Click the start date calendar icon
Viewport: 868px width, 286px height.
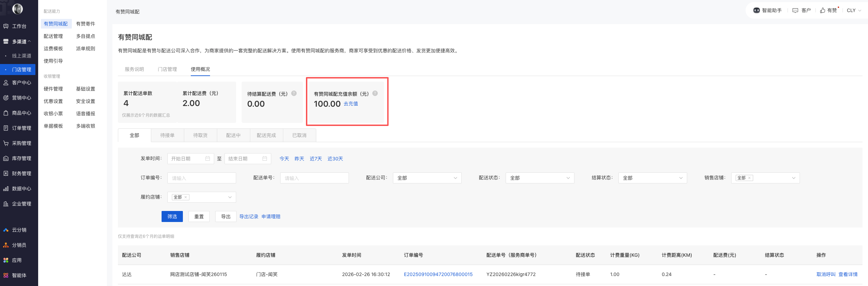208,159
